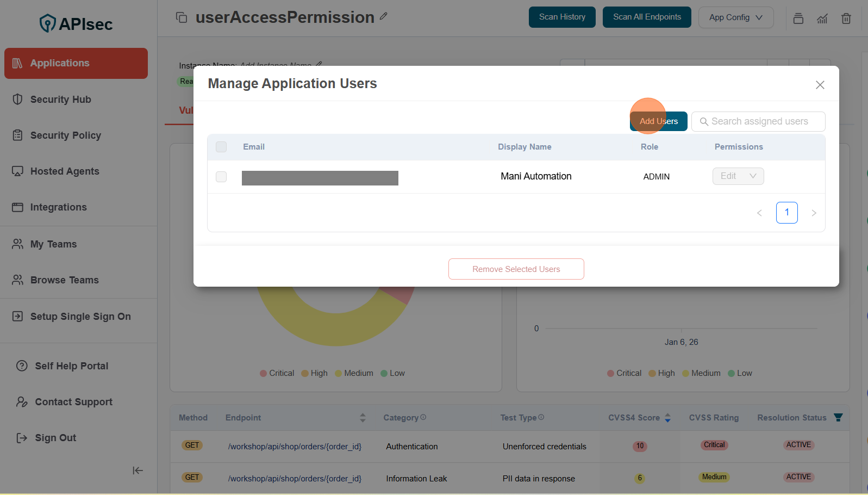Viewport: 868px width, 495px height.
Task: Select the Mani Automation user row checkbox
Action: 221,177
